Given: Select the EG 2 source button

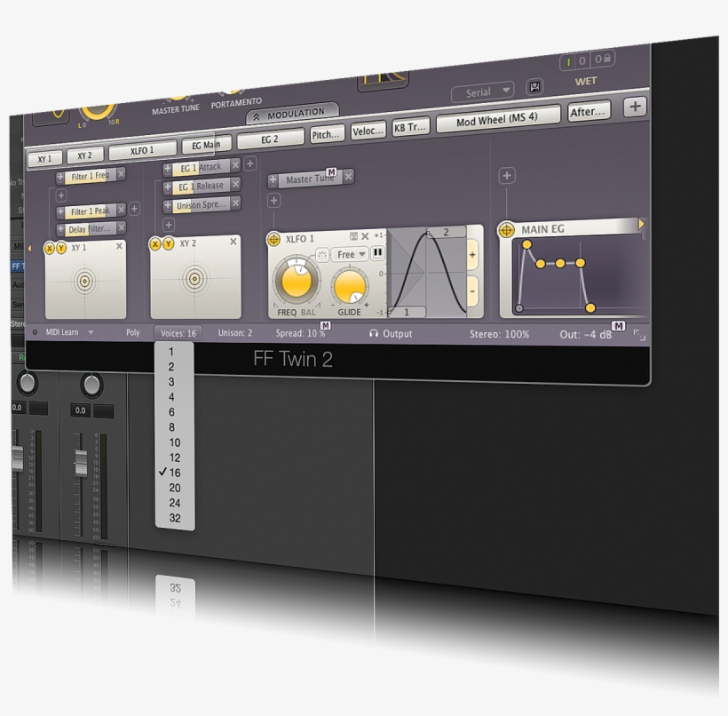Looking at the screenshot, I should 270,139.
